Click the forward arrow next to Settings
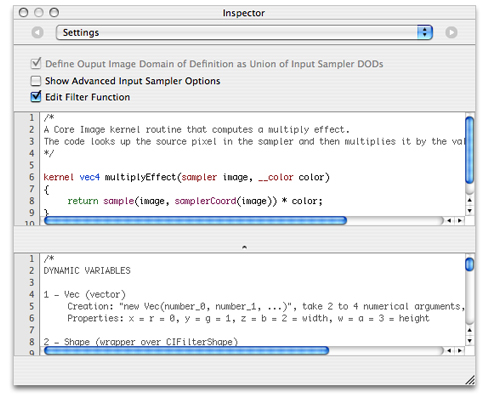Screen dimensions: 489x398 click(451, 33)
